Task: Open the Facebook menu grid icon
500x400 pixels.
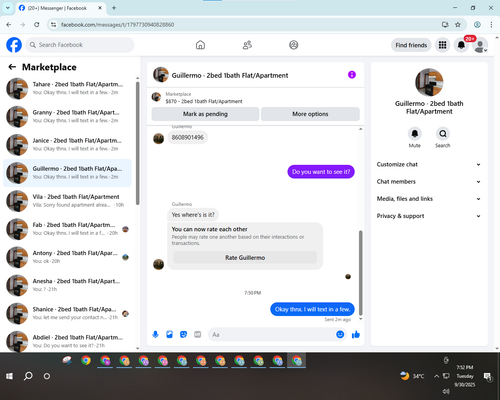Action: (x=442, y=45)
